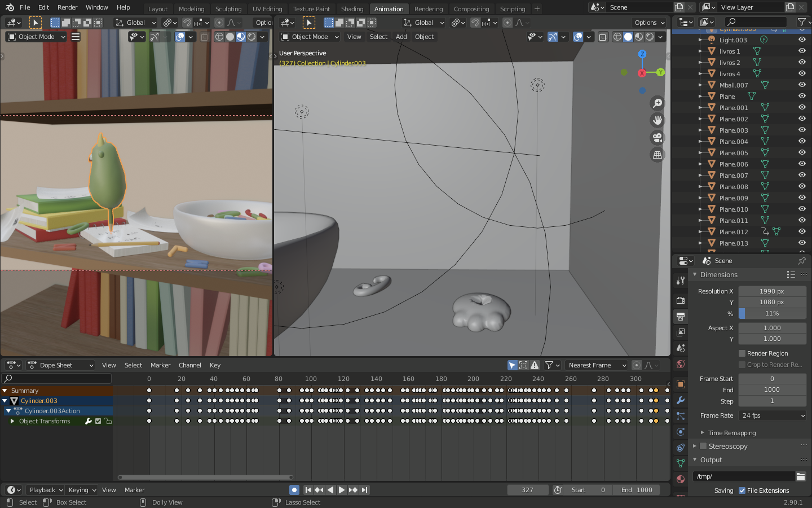The image size is (812, 508).
Task: Click the output folder browse icon
Action: pos(801,476)
